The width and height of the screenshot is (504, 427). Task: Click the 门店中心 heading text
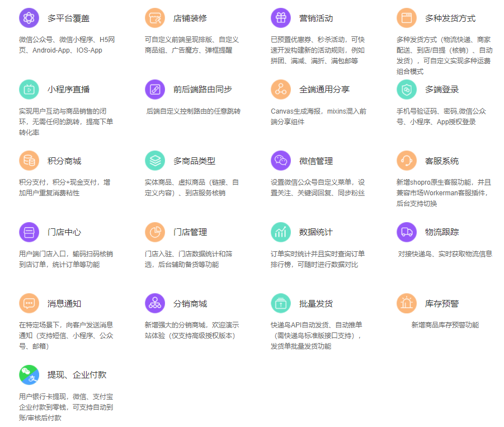(x=64, y=232)
